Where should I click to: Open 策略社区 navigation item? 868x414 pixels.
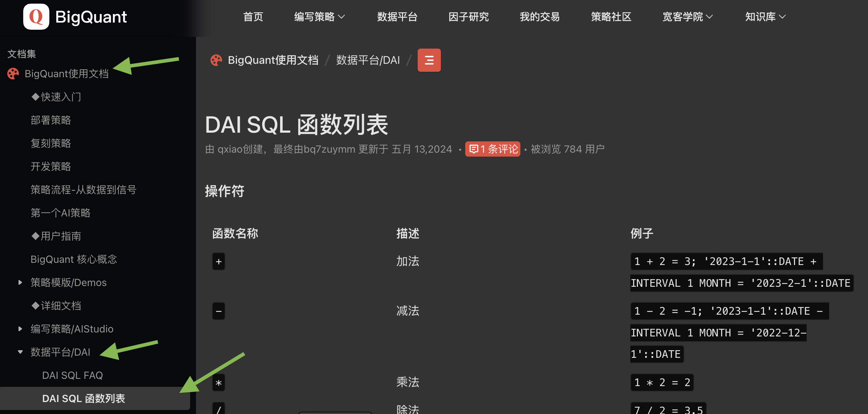tap(611, 17)
